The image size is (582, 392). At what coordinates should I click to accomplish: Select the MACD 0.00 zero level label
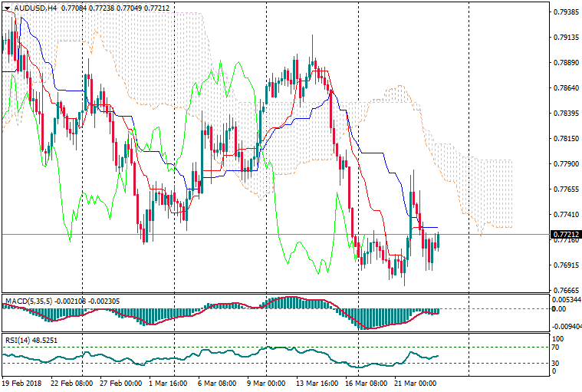[x=559, y=309]
